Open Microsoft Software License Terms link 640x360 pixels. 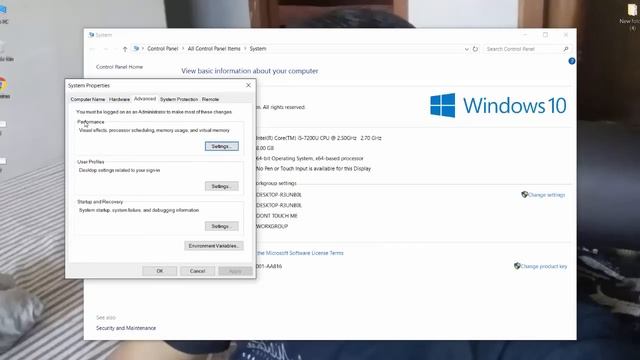(x=300, y=253)
